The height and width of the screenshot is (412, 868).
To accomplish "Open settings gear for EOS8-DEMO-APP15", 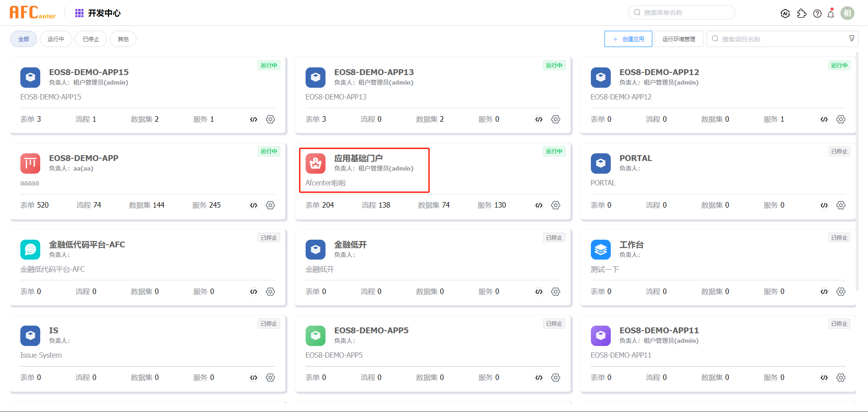I will (270, 119).
